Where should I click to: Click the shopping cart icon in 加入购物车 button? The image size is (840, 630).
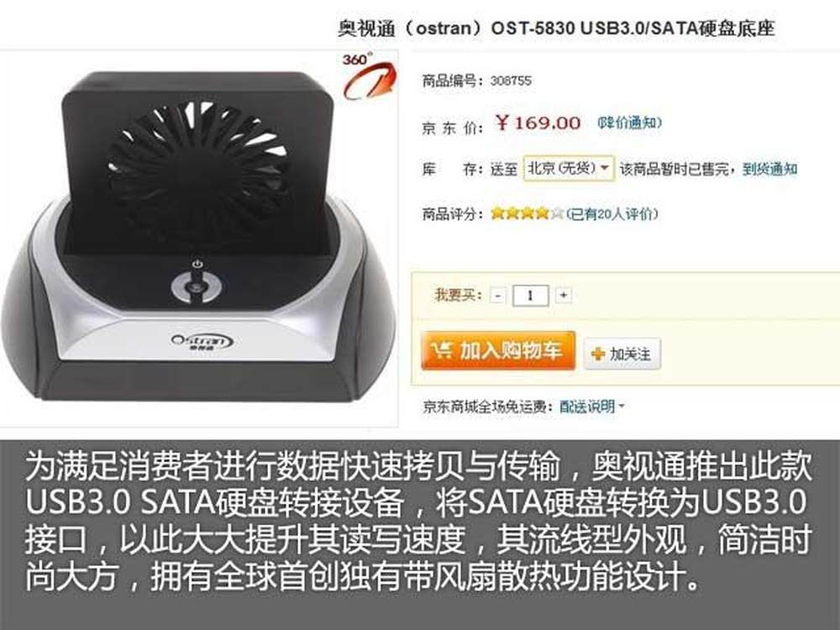click(x=443, y=351)
